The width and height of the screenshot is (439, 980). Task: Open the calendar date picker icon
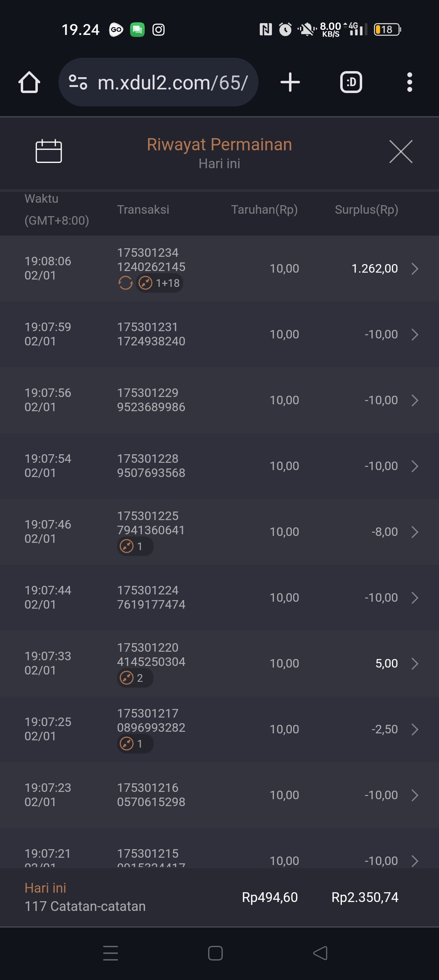tap(49, 151)
